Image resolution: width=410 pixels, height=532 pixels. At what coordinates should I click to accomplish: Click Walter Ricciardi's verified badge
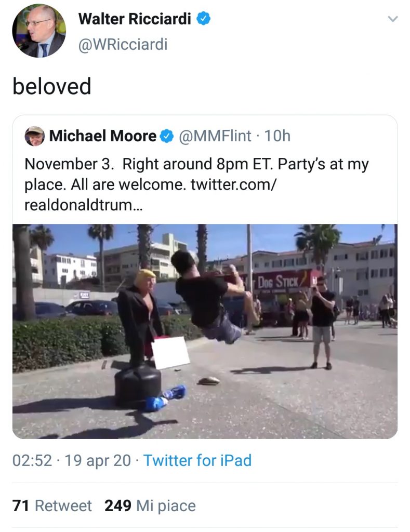tap(204, 18)
